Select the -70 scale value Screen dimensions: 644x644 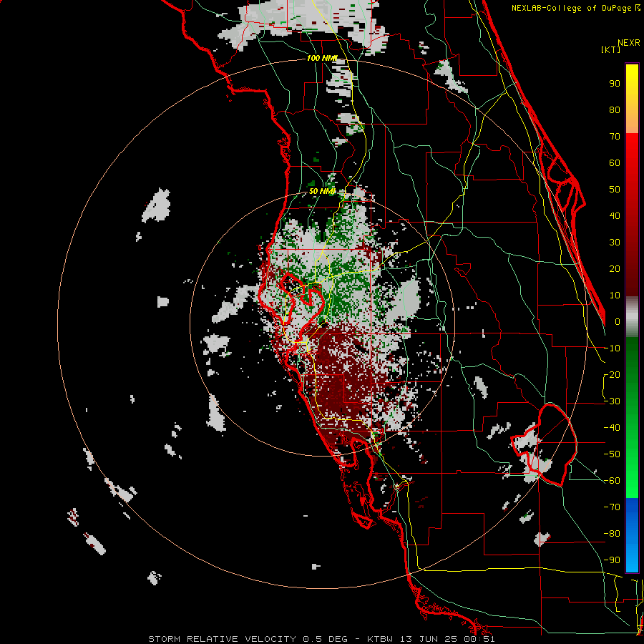[x=612, y=507]
